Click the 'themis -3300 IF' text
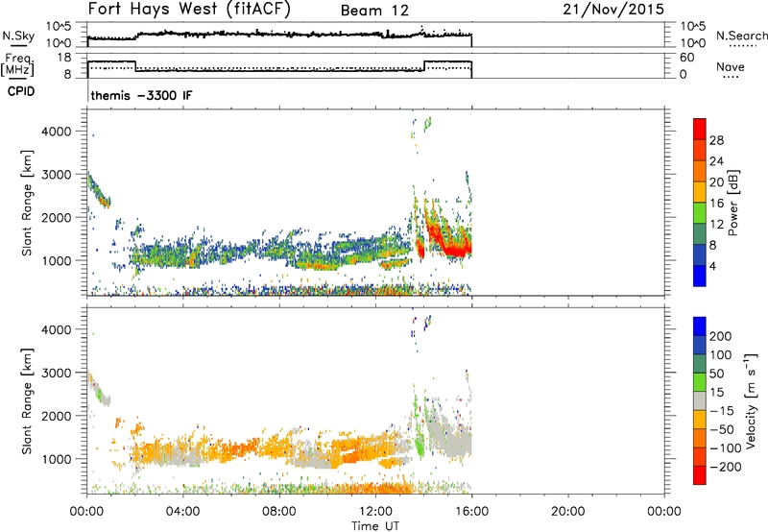 (x=141, y=95)
